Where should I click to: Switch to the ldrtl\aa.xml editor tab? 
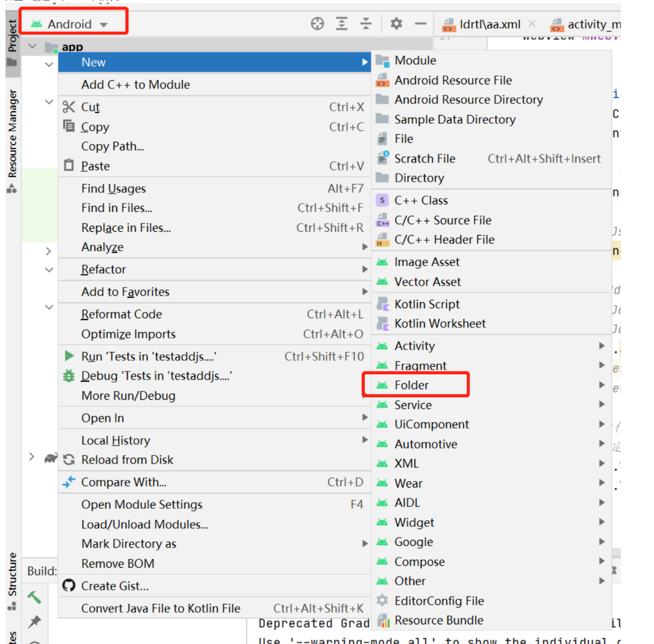click(x=483, y=25)
